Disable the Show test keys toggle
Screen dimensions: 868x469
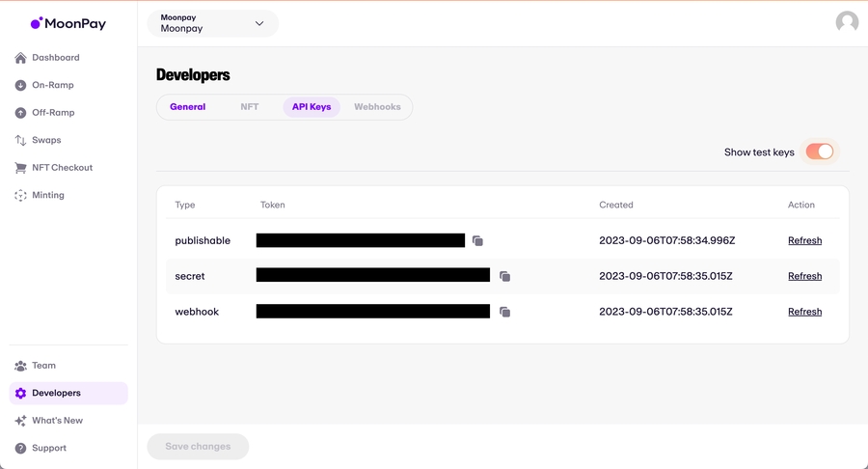pyautogui.click(x=819, y=152)
